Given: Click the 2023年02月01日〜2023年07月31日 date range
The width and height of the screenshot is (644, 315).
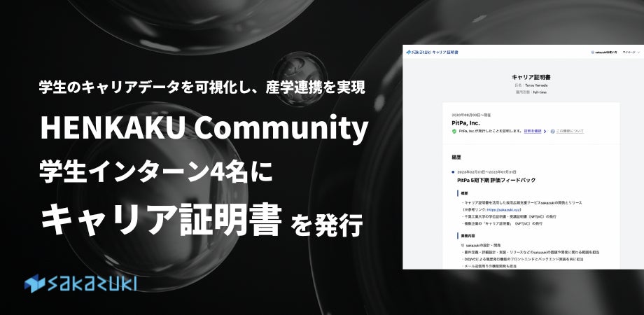Looking at the screenshot, I should 486,172.
